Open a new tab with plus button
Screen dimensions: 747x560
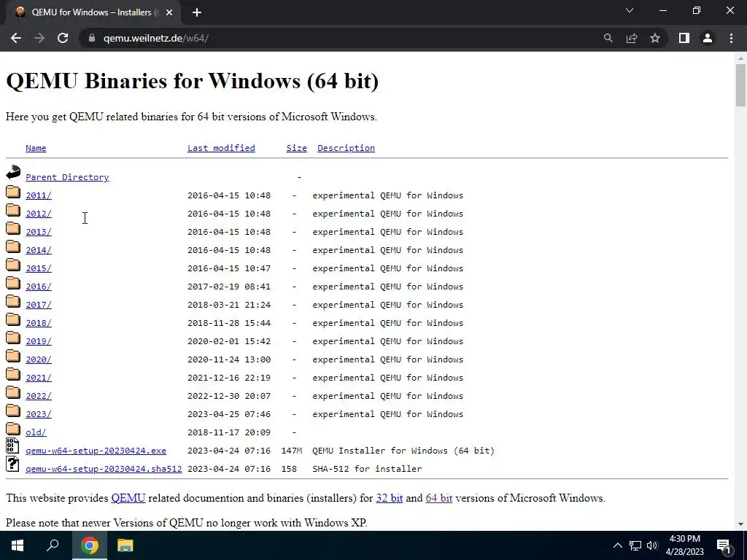click(197, 12)
